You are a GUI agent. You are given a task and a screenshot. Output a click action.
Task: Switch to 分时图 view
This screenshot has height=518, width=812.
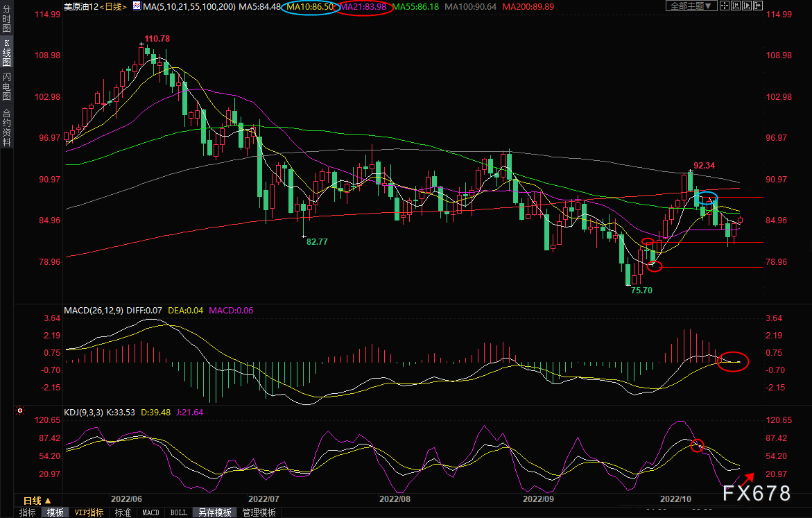click(x=7, y=19)
